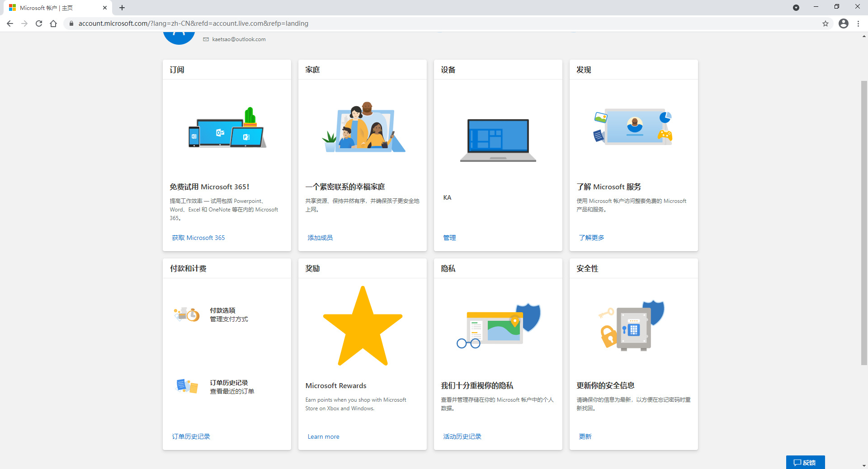
Task: Click the 订阅 card header
Action: pos(227,70)
